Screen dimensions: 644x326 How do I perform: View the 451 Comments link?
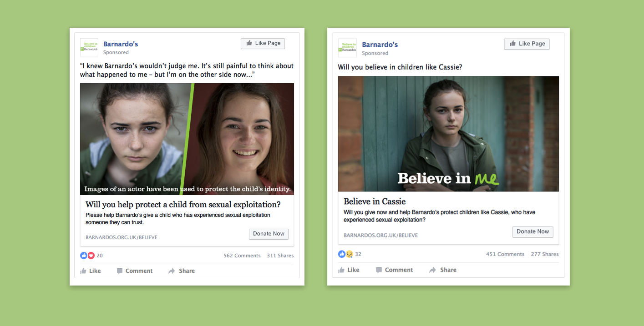coord(505,254)
